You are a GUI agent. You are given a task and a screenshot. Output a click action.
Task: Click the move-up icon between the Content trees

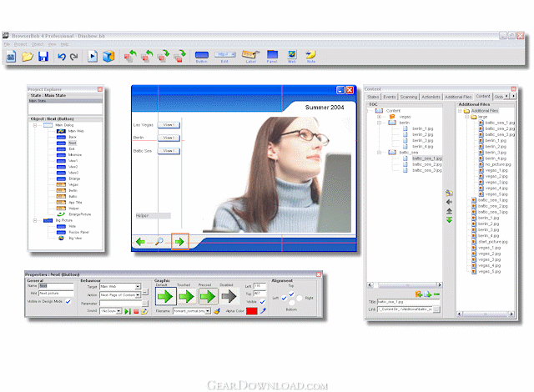(x=449, y=211)
